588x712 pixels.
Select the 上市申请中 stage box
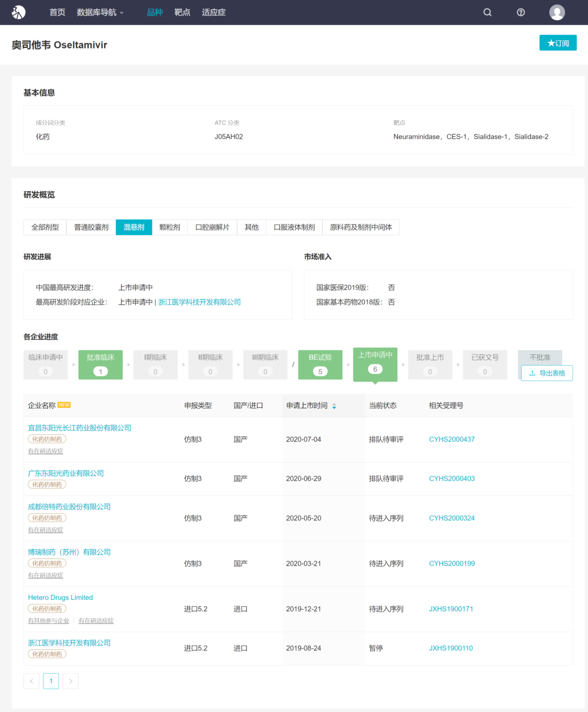pos(375,364)
